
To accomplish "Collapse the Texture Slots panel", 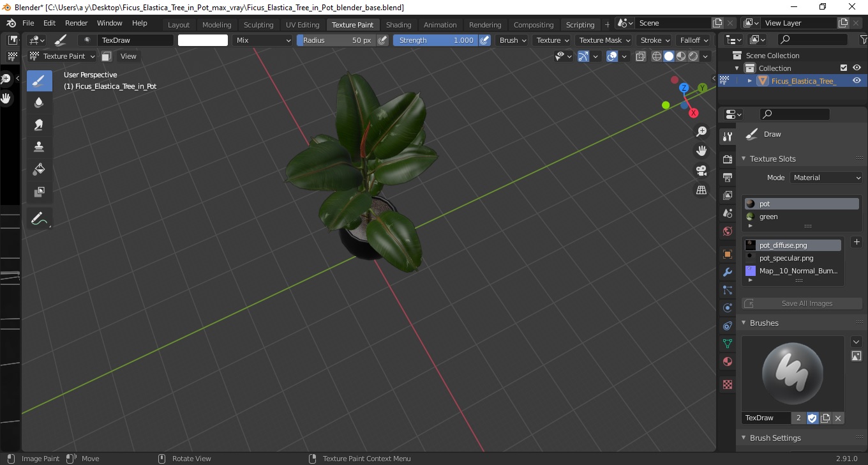I will pos(744,158).
